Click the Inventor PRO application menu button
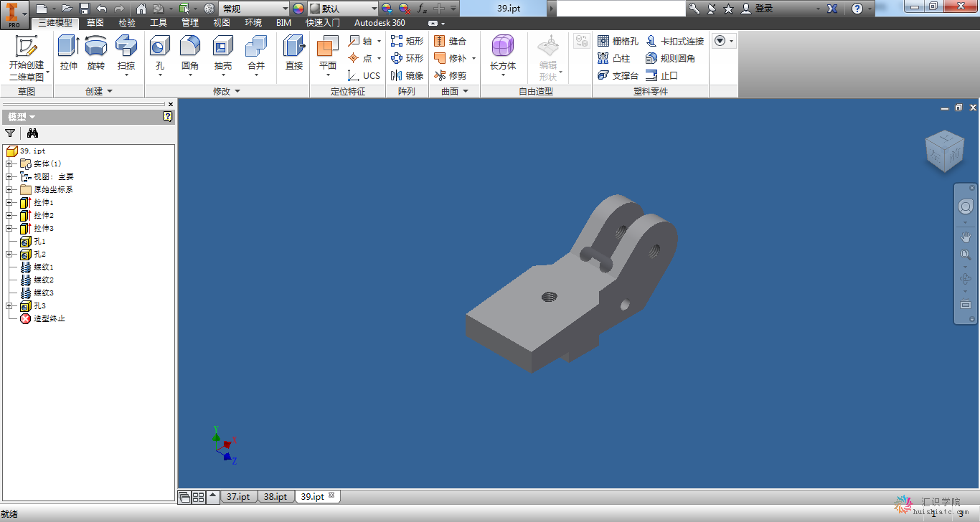The height and width of the screenshot is (522, 980). 14,14
